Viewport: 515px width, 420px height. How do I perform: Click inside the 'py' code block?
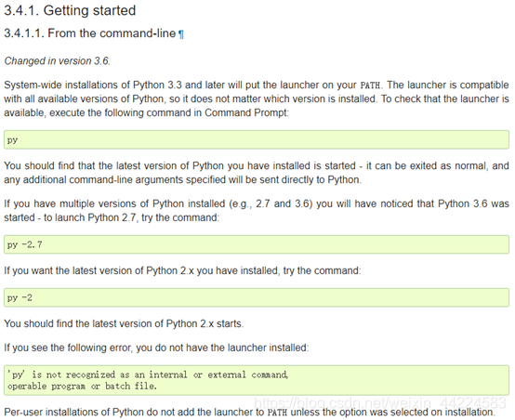pyautogui.click(x=257, y=140)
